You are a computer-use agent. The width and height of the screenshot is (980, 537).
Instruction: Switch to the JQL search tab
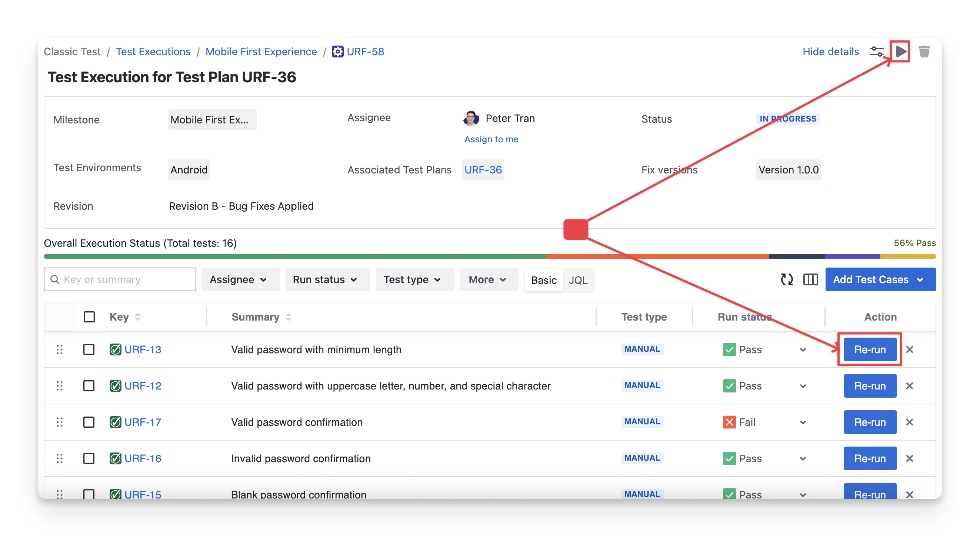578,281
